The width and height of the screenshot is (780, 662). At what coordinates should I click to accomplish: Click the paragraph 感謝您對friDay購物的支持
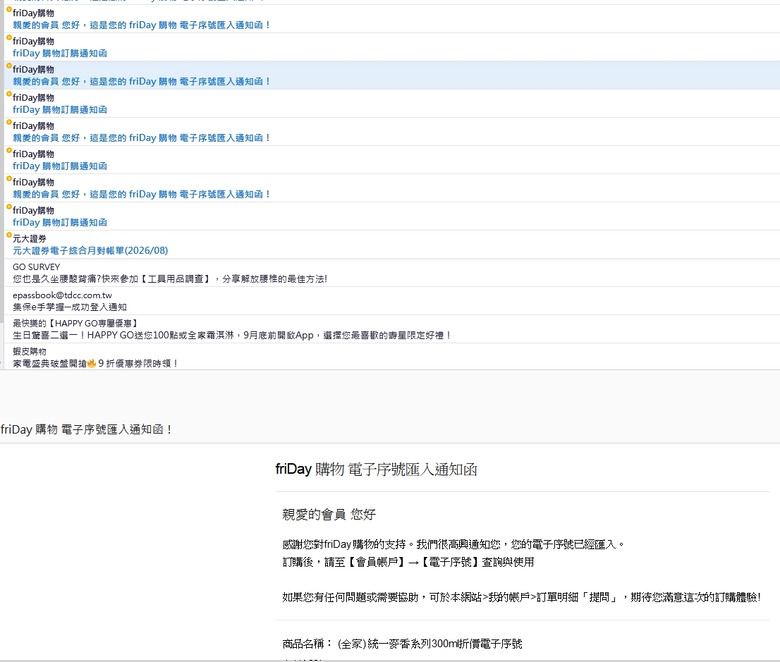(x=453, y=544)
